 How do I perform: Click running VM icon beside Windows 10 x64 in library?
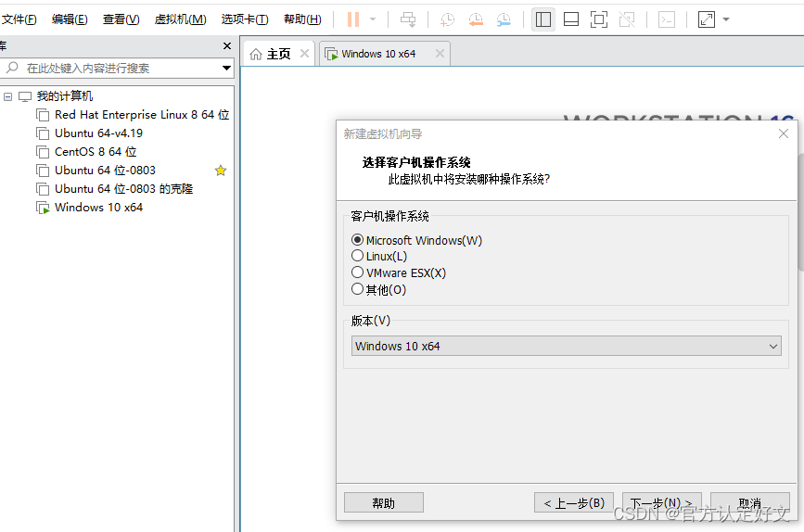(43, 208)
